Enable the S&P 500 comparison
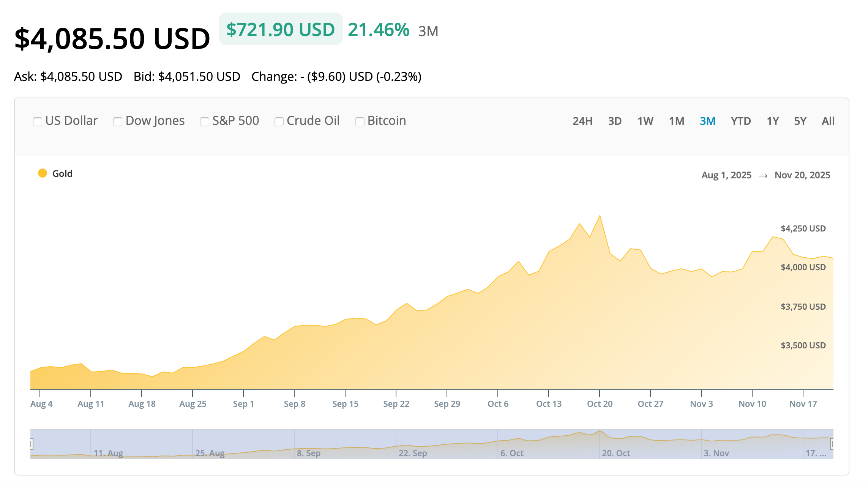Viewport: 868px width, 485px height. [x=204, y=121]
